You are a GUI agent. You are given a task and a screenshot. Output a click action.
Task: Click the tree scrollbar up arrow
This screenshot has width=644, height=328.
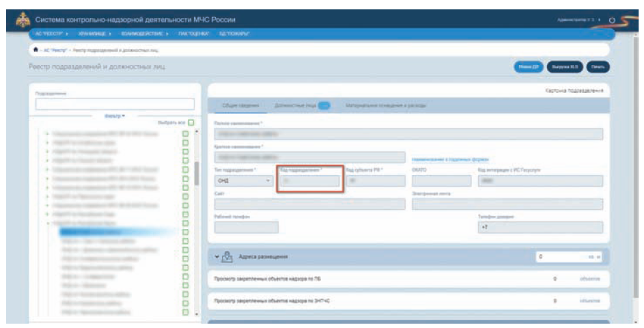[196, 131]
